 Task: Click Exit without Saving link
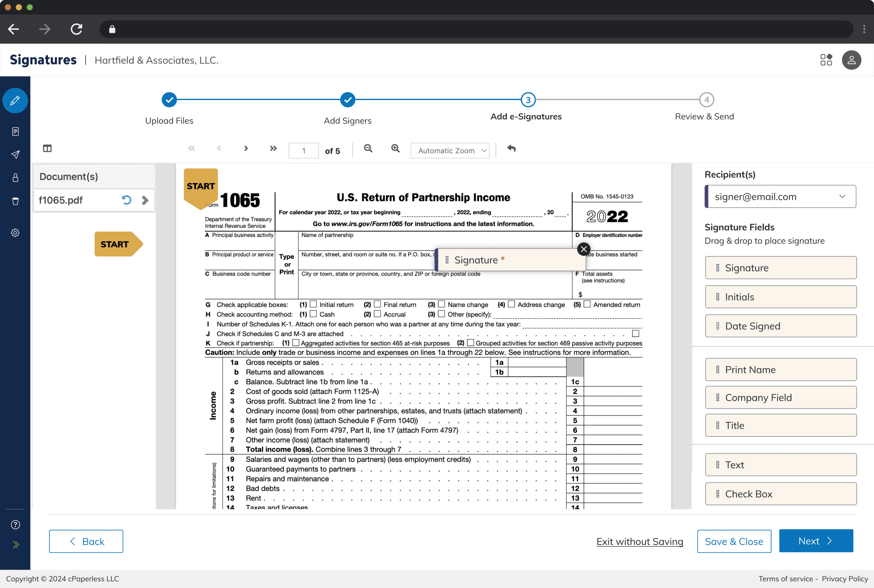(639, 542)
